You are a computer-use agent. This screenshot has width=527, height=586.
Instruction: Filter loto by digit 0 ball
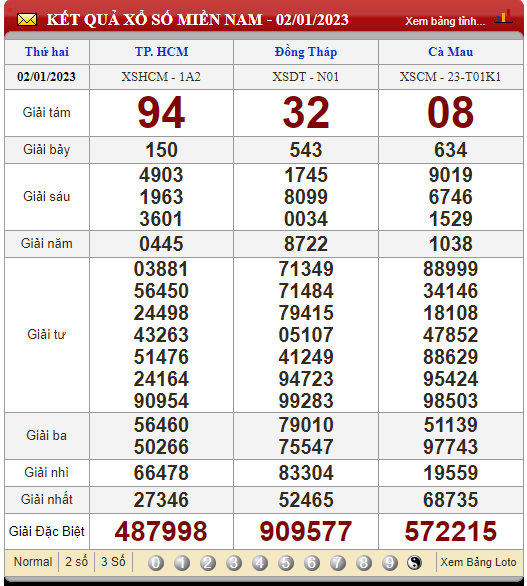(x=156, y=562)
